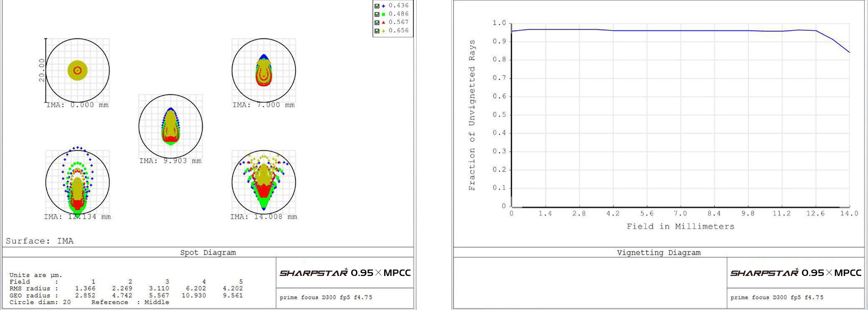Click the Sharpstar logo under vignetting diagram
The height and width of the screenshot is (310, 868).
tap(796, 273)
